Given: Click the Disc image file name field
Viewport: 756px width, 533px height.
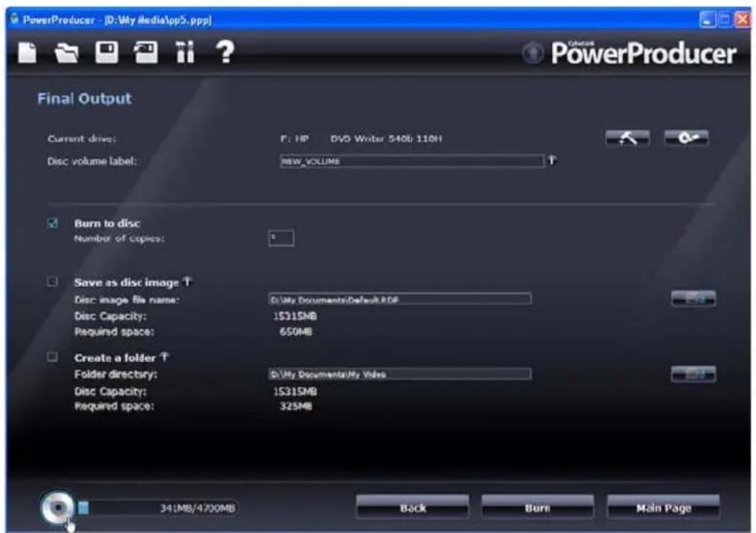Looking at the screenshot, I should [x=400, y=299].
